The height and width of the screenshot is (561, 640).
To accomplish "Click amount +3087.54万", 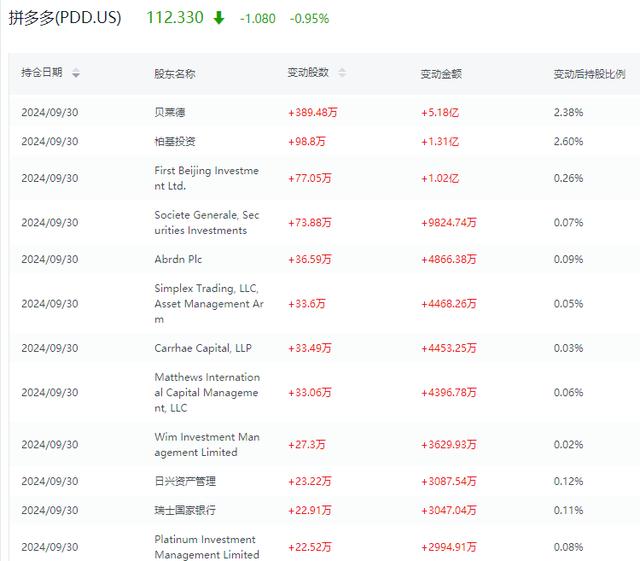I will coord(449,481).
